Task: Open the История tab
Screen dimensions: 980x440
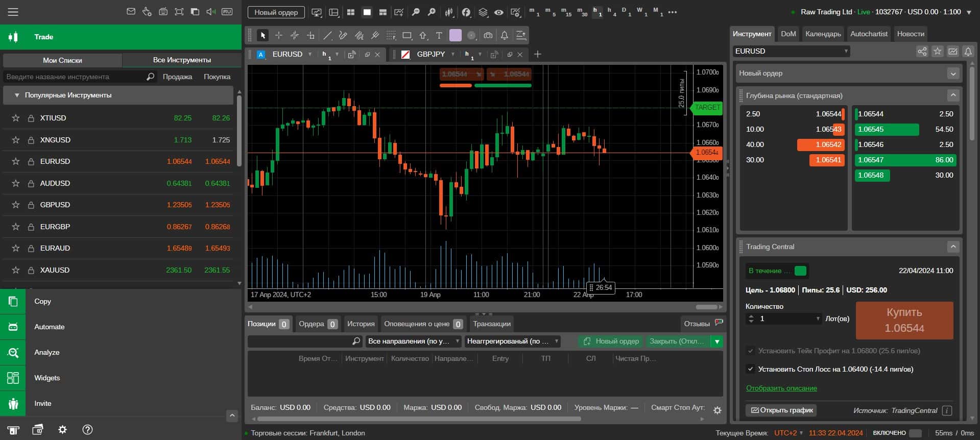Action: [x=361, y=324]
